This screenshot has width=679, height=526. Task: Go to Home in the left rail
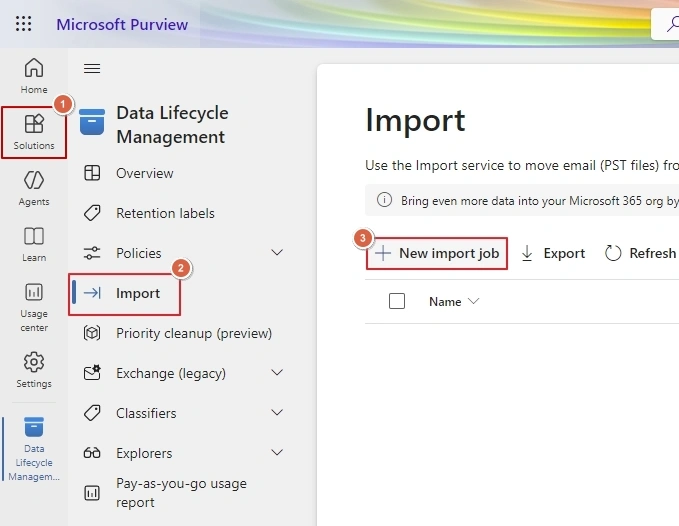pyautogui.click(x=34, y=75)
